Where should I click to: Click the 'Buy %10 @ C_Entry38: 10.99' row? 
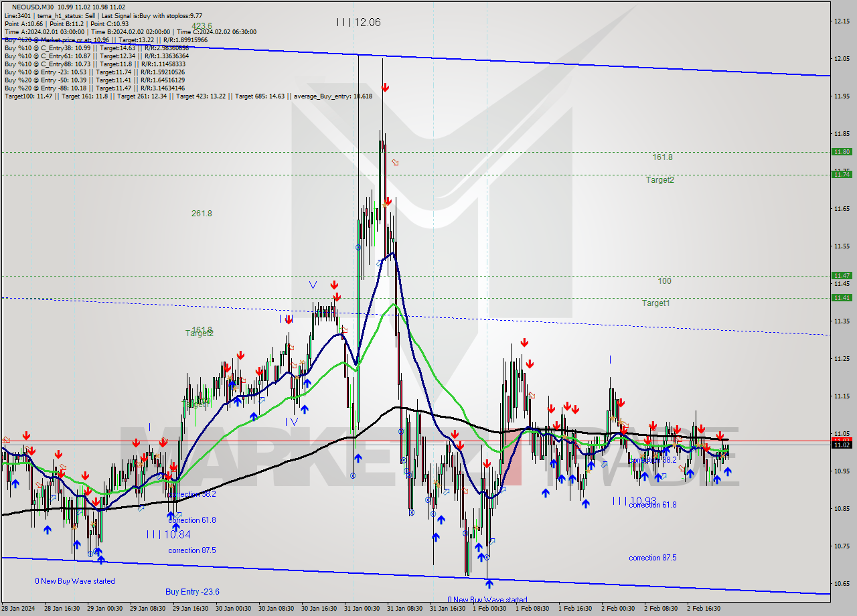(96, 48)
